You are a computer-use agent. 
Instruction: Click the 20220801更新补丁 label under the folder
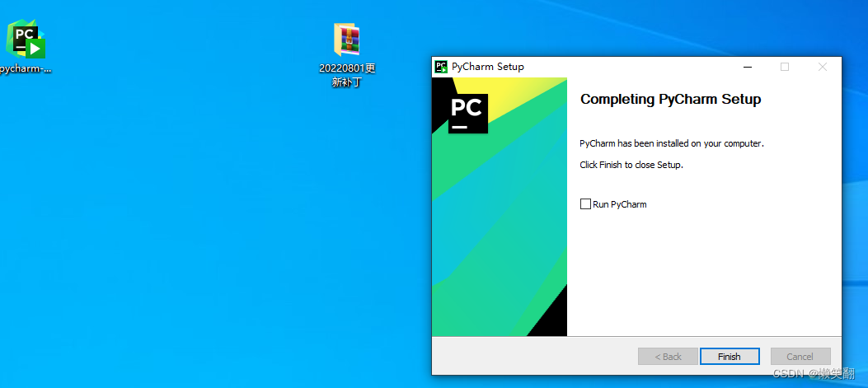347,76
